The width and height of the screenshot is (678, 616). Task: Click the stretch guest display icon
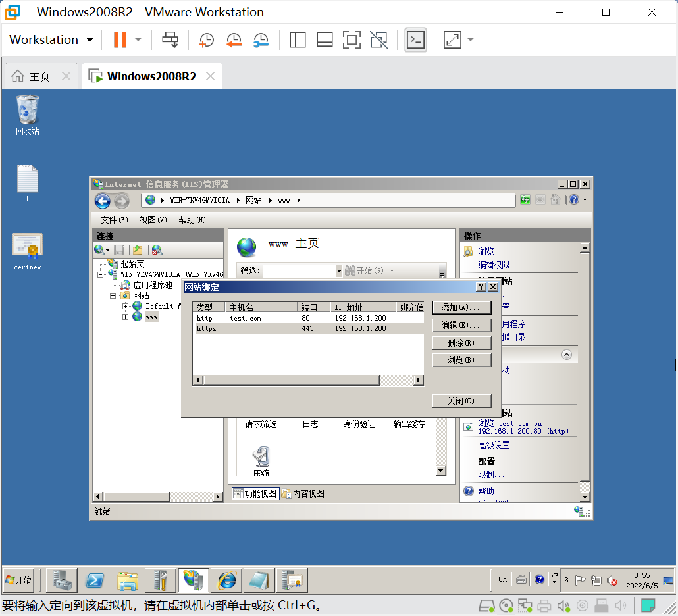pos(452,39)
